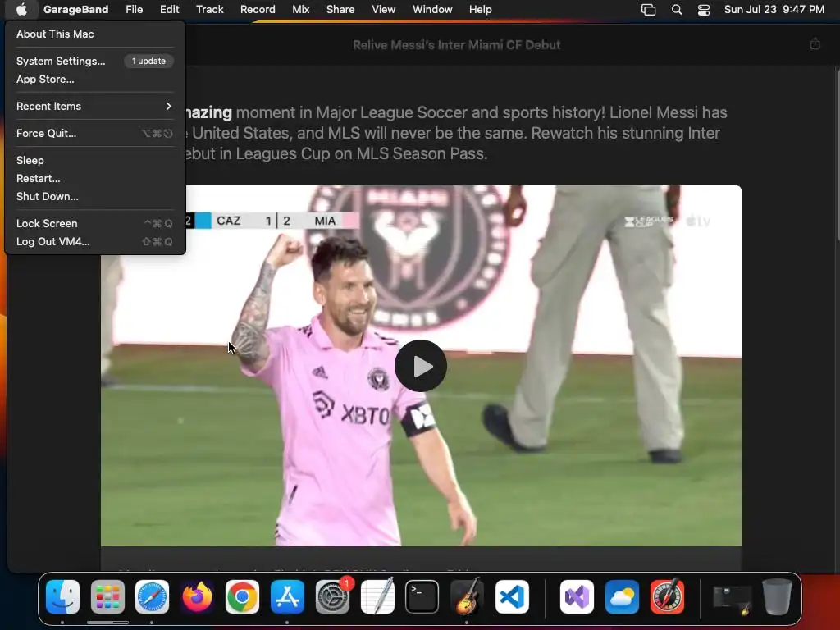Image resolution: width=840 pixels, height=630 pixels.
Task: Open the Share menu
Action: pos(340,10)
